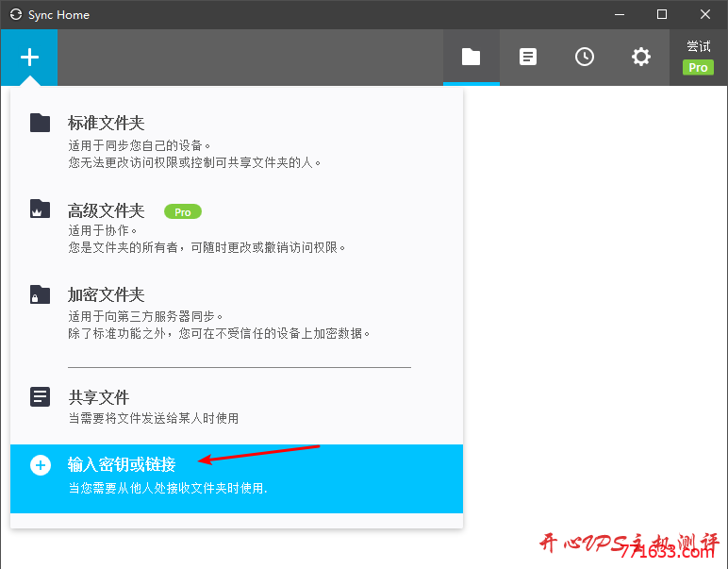Choose 输入密钥或链接 menu entry
This screenshot has width=728, height=569.
(121, 465)
